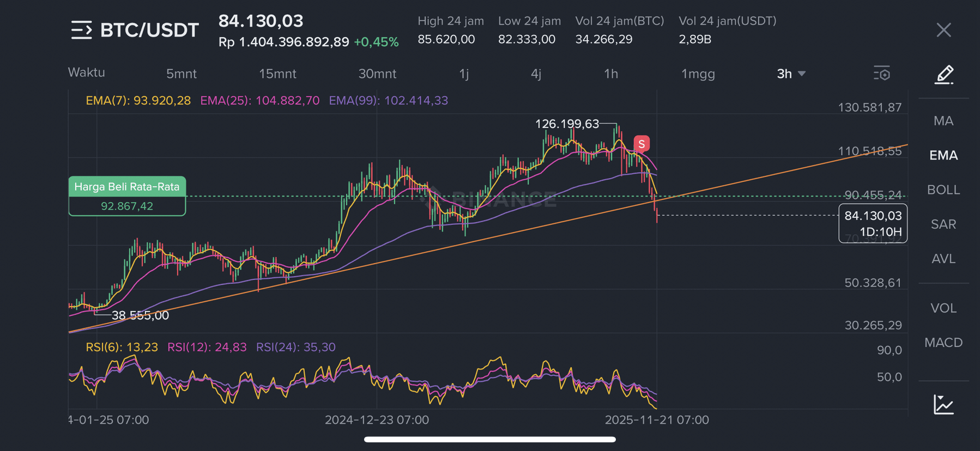Tap the 30.265,29 price axis label
Screen dimensions: 980x451
click(x=873, y=326)
